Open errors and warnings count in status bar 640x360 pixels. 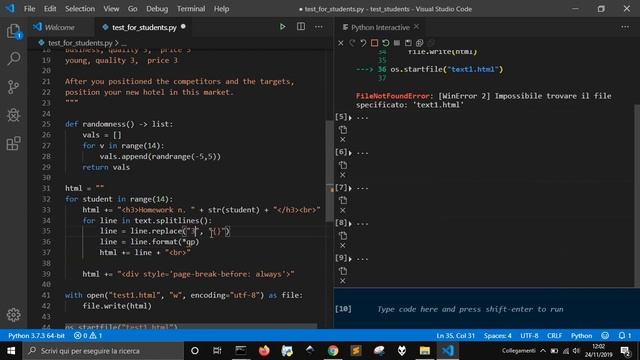coord(88,336)
